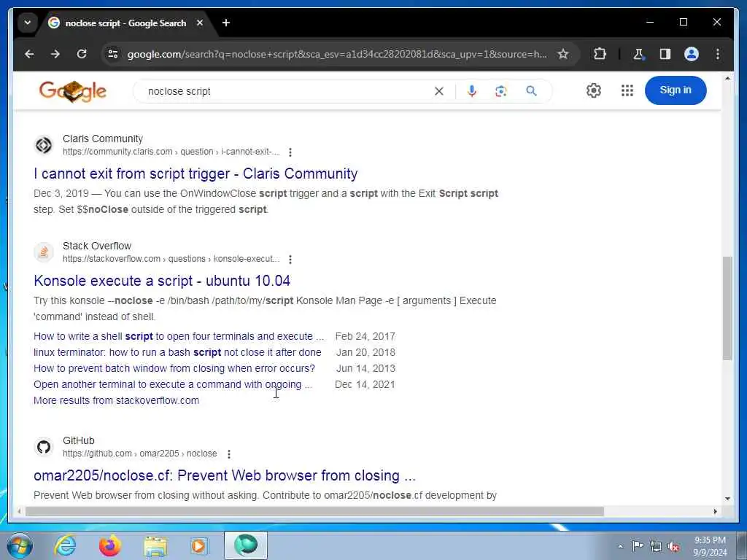
Task: Clear the search query with X
Action: pos(438,91)
